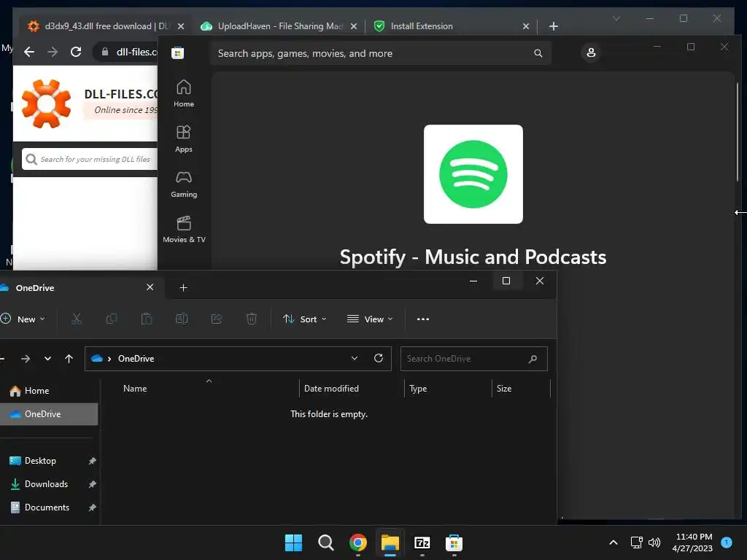Select Home in Explorer navigation pane
Screen dimensions: 747x560
[36, 391]
